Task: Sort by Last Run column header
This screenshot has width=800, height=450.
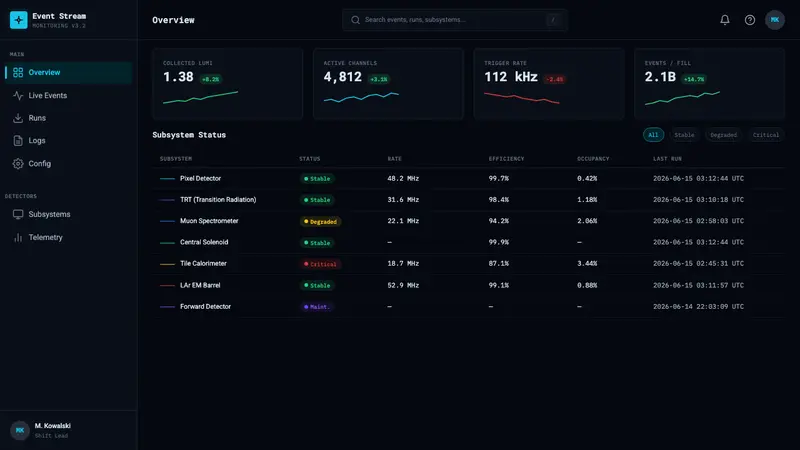Action: pos(667,159)
